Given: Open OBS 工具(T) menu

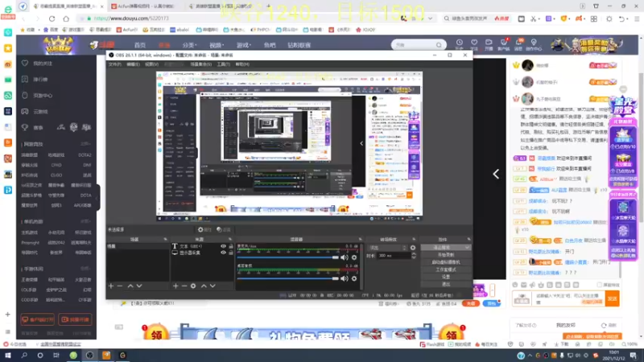Looking at the screenshot, I should (224, 64).
